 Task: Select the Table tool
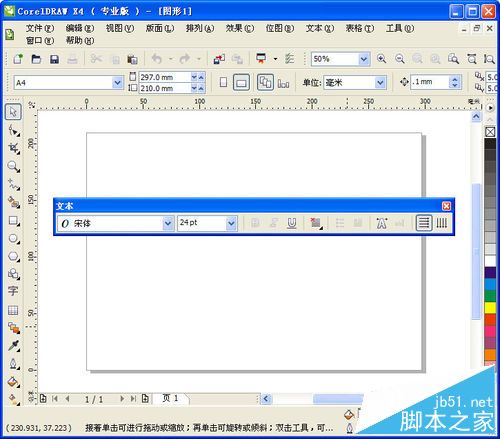[13, 310]
